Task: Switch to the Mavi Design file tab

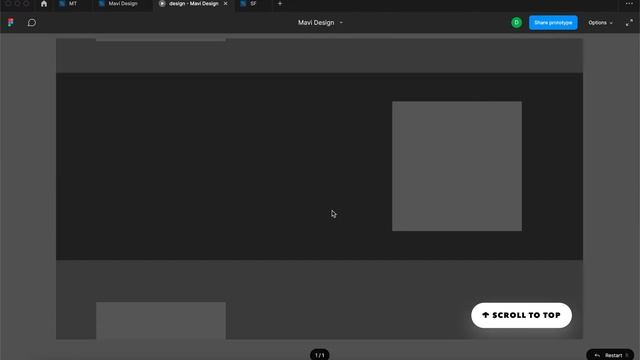Action: click(x=118, y=4)
